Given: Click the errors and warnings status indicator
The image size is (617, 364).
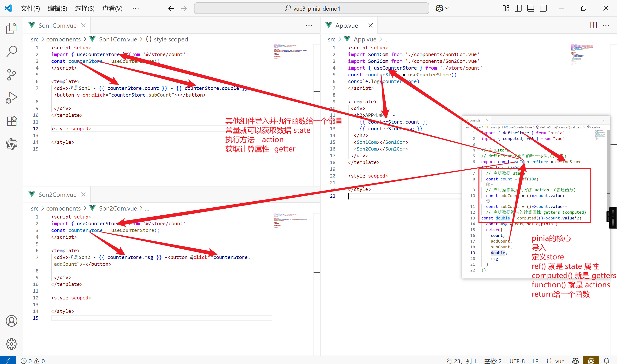Looking at the screenshot, I should tap(33, 361).
